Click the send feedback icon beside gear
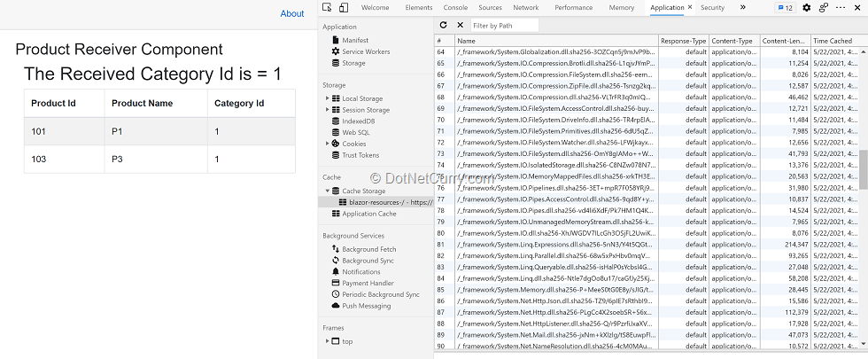The width and height of the screenshot is (868, 359). (824, 7)
